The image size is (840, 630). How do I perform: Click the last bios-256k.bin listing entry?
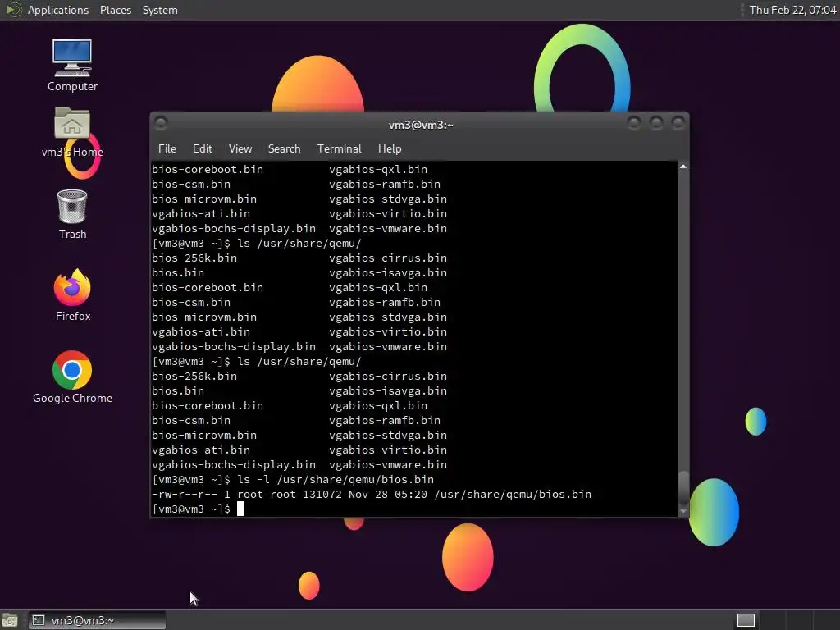[194, 376]
